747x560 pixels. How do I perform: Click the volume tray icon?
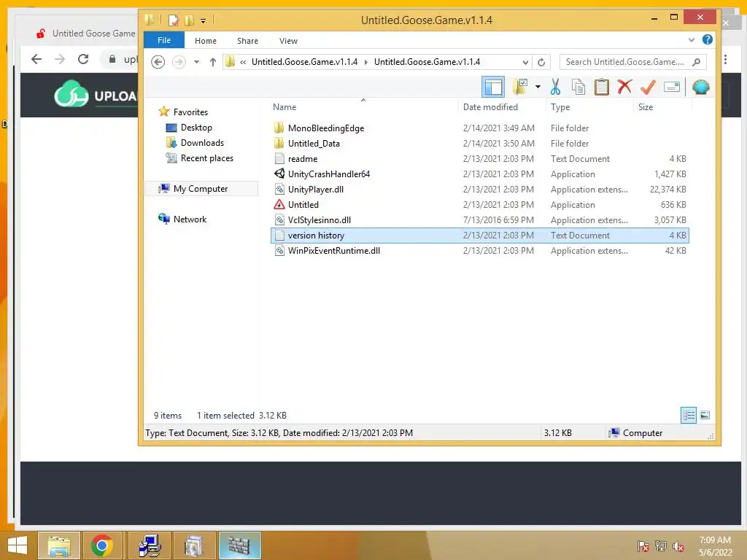pyautogui.click(x=678, y=546)
